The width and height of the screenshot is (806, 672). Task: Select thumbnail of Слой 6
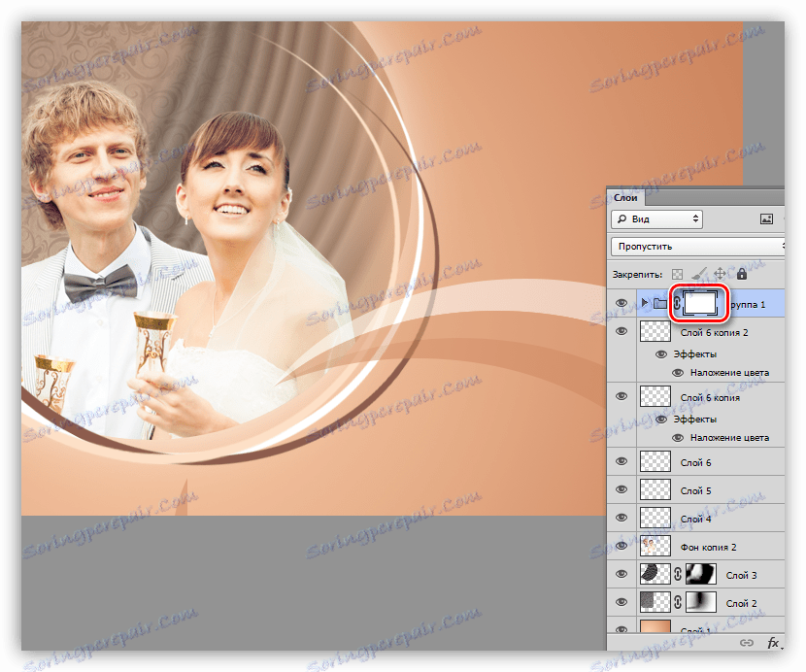click(655, 461)
